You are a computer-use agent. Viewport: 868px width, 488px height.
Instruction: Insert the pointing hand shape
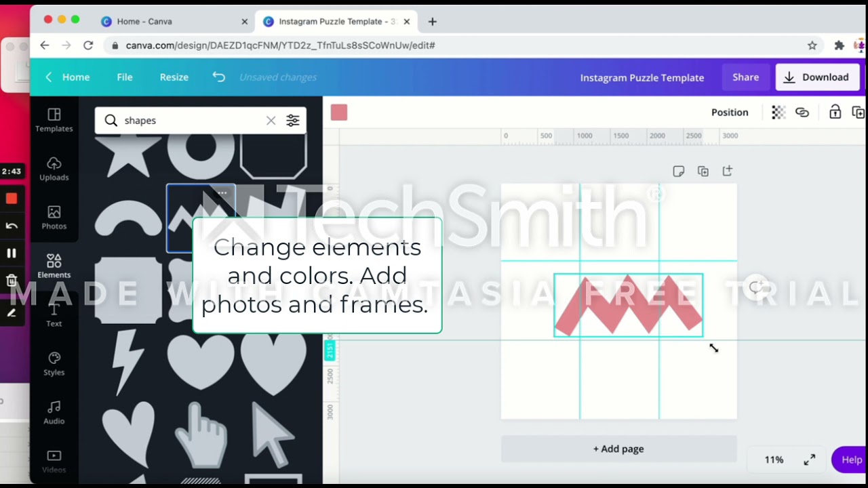pyautogui.click(x=201, y=434)
